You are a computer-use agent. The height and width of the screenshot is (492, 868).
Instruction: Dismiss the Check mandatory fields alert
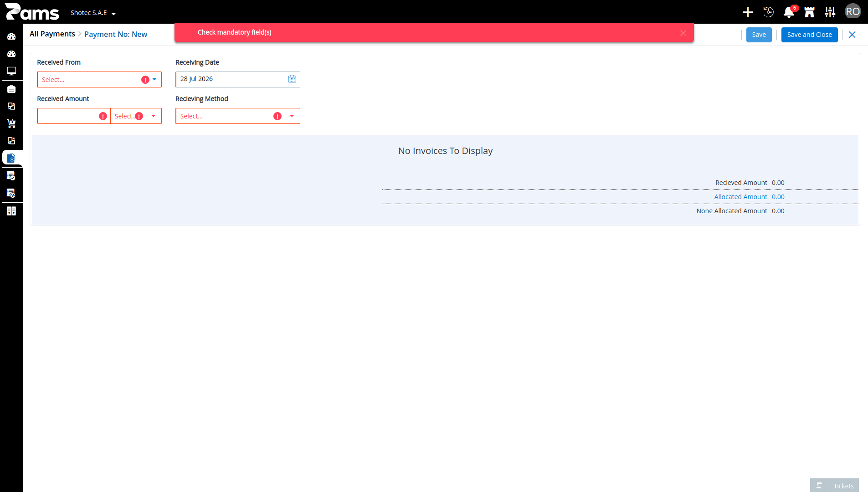[683, 33]
